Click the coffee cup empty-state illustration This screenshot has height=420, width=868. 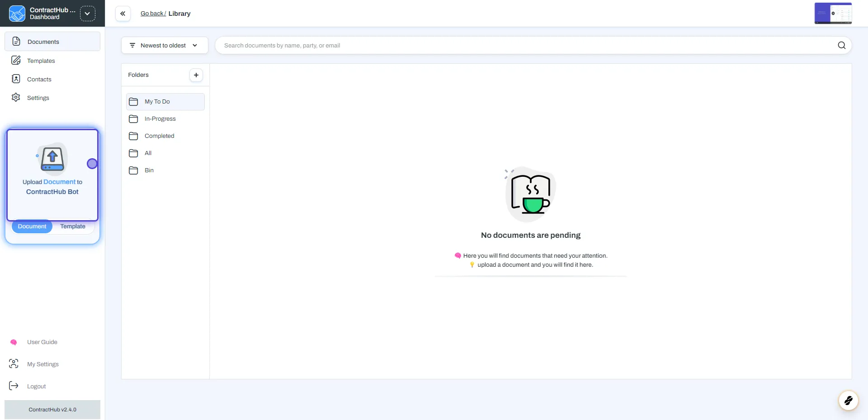531,194
